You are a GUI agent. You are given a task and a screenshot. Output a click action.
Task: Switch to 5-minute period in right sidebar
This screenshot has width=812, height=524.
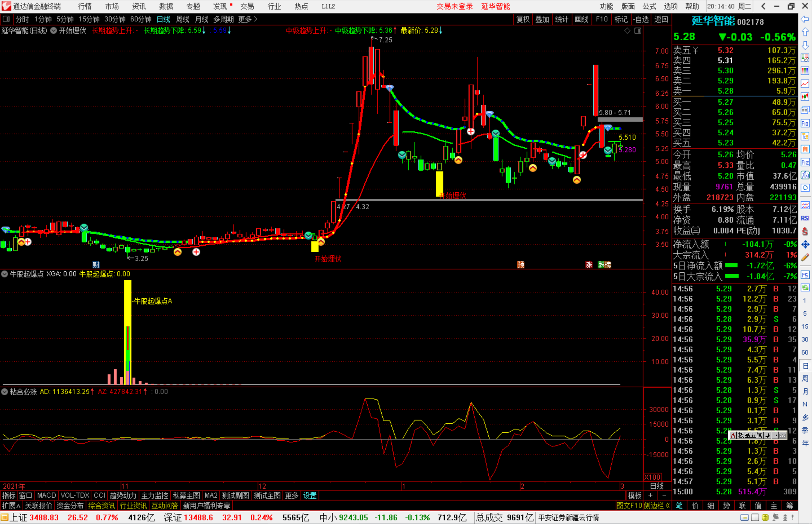805,313
